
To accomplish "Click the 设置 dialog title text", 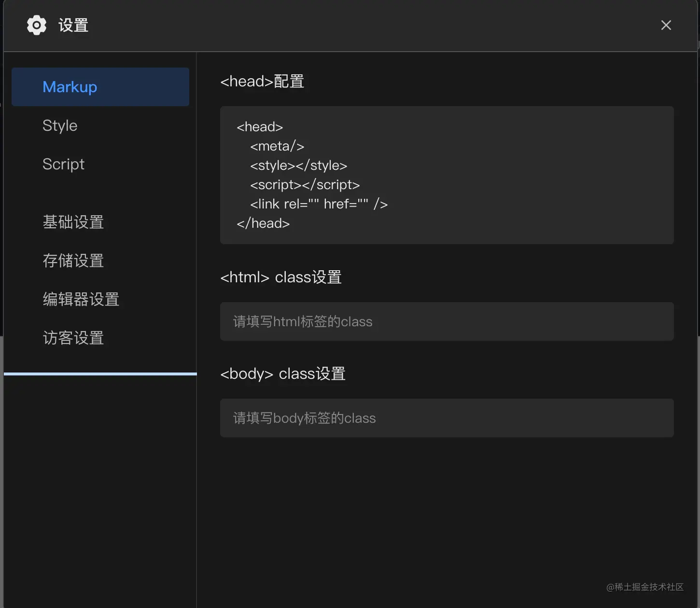I will click(x=73, y=25).
